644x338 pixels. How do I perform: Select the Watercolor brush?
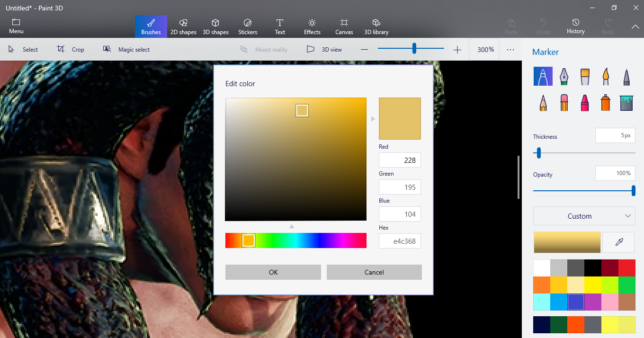[606, 76]
